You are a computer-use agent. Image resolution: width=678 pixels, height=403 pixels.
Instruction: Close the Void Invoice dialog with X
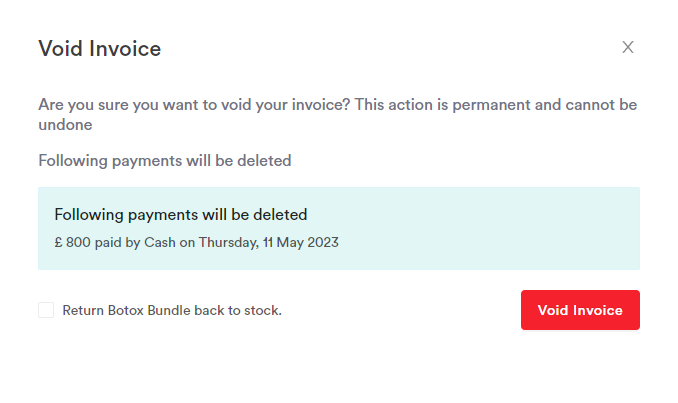628,47
